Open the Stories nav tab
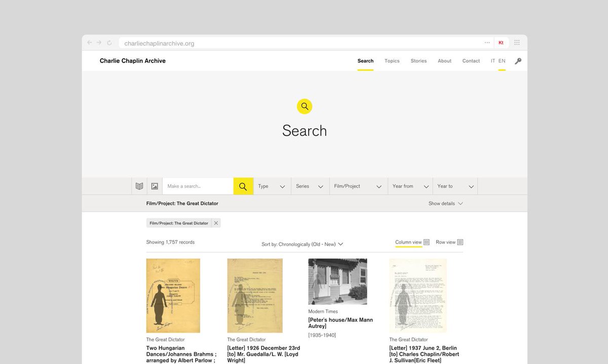 (419, 61)
